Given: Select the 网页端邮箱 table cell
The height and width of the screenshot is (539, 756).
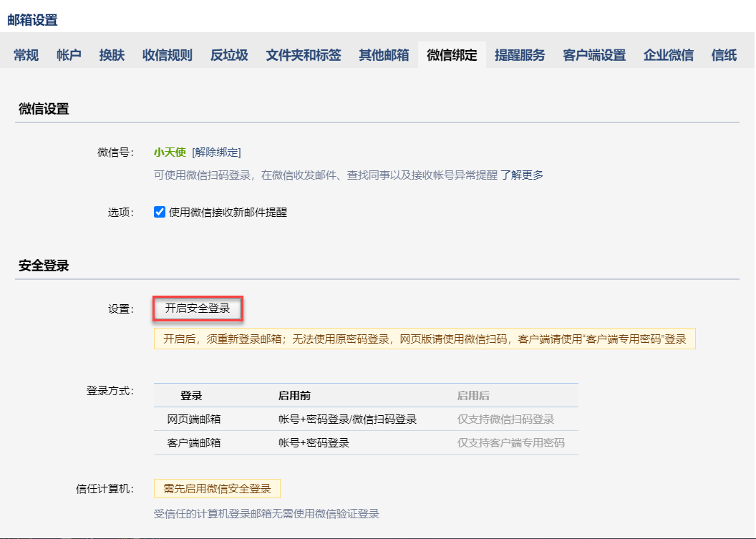Looking at the screenshot, I should (x=194, y=419).
